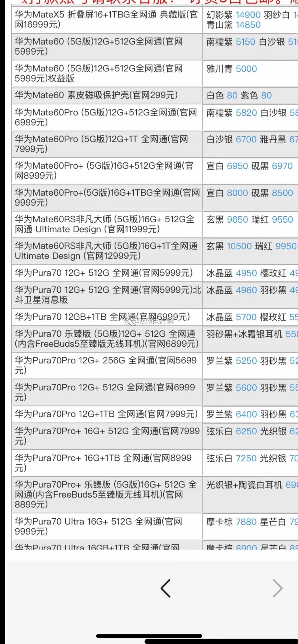298x644 pixels.
Task: Select the Mate60 权益版 product cell
Action: 107,73
